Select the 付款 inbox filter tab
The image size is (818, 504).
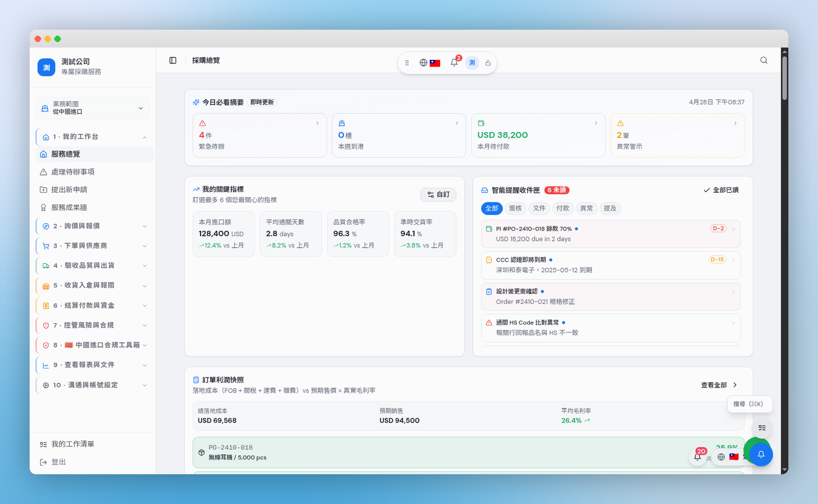[x=563, y=208]
